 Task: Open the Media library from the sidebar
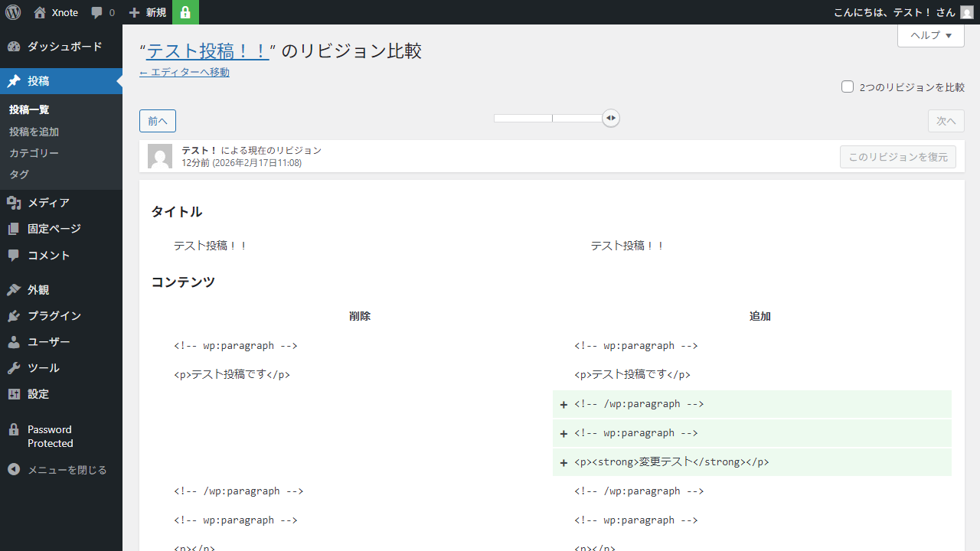click(x=14, y=202)
